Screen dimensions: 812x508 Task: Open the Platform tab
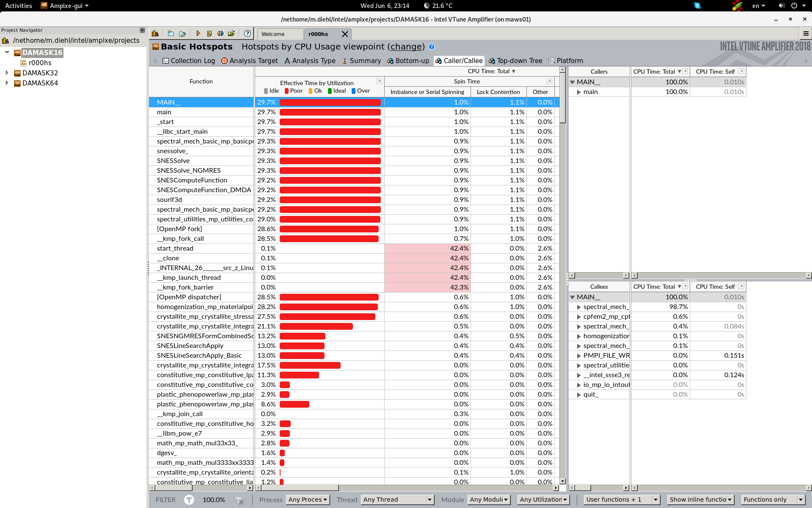[x=566, y=61]
